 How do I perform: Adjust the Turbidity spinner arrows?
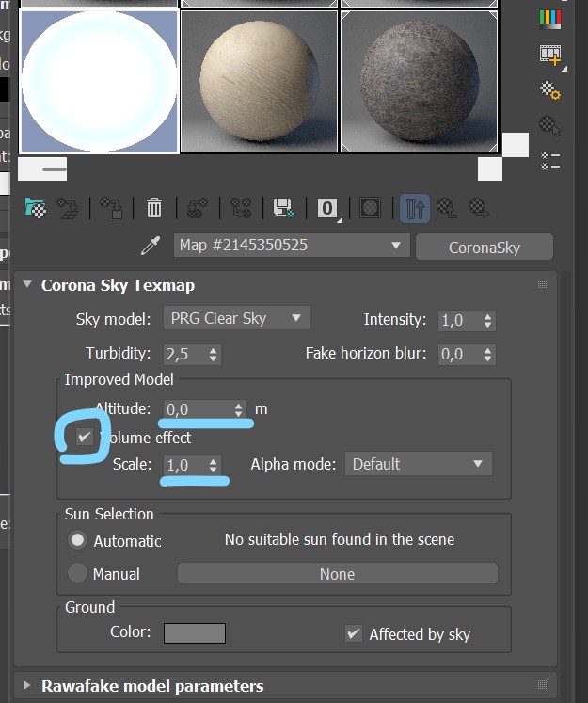[x=214, y=355]
